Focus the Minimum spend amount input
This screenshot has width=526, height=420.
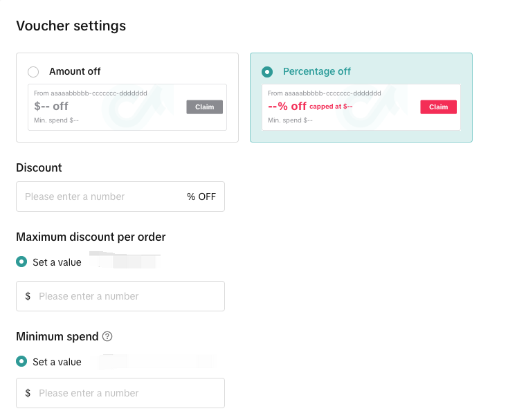[128, 393]
